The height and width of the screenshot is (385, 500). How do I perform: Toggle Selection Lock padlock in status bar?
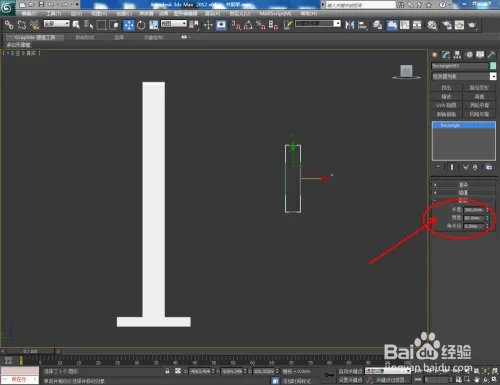pos(167,371)
